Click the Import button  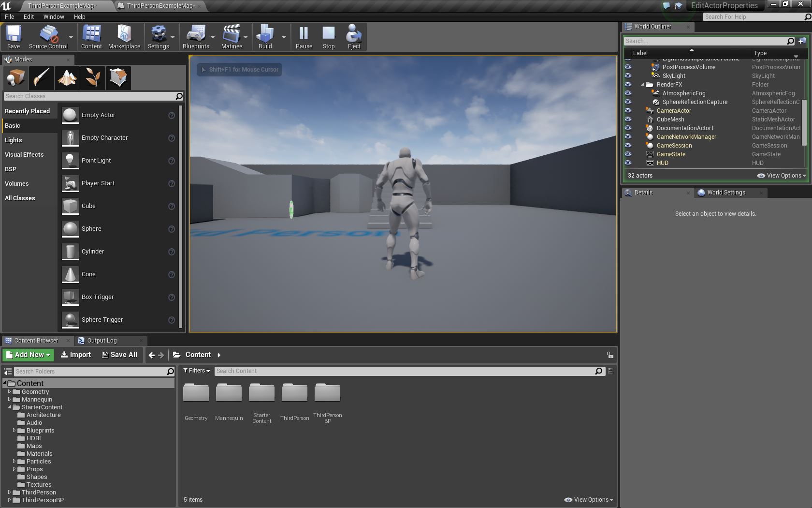click(76, 355)
